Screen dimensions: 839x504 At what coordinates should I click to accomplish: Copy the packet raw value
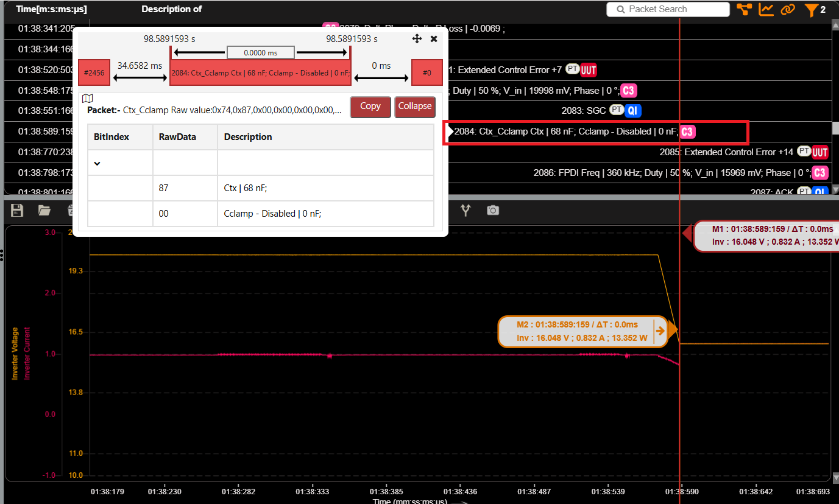click(x=370, y=107)
